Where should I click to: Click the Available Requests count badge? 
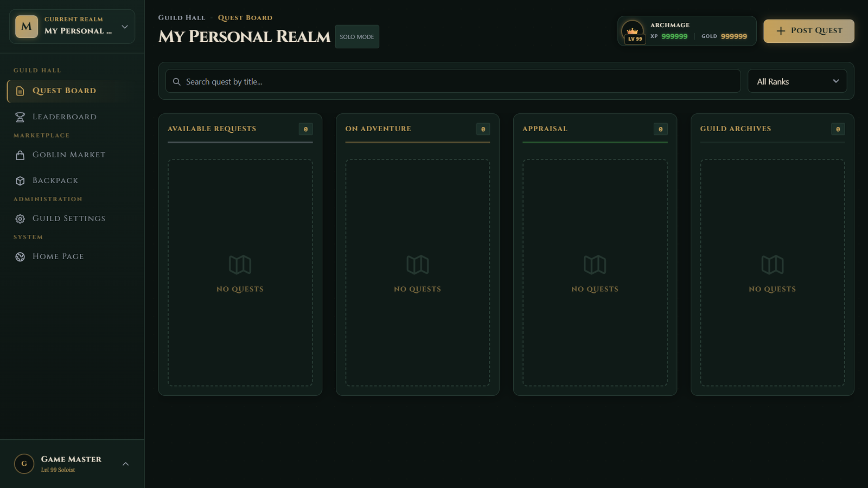point(305,129)
